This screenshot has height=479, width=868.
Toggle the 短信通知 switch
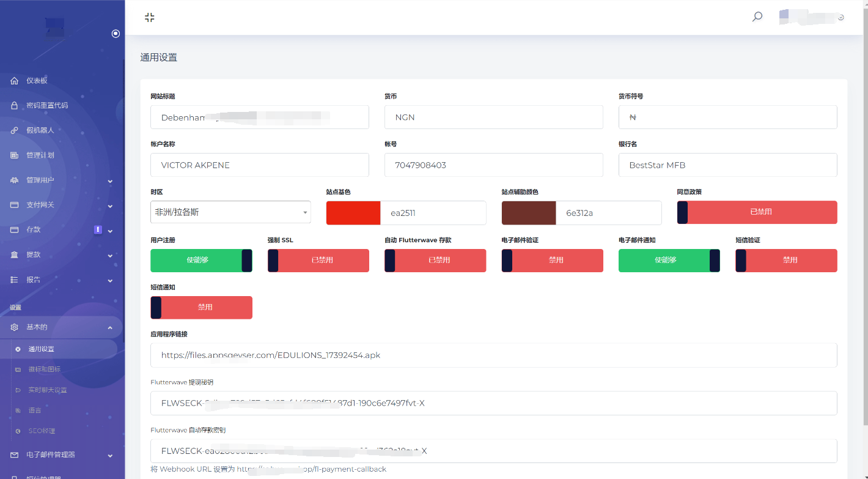pyautogui.click(x=201, y=307)
